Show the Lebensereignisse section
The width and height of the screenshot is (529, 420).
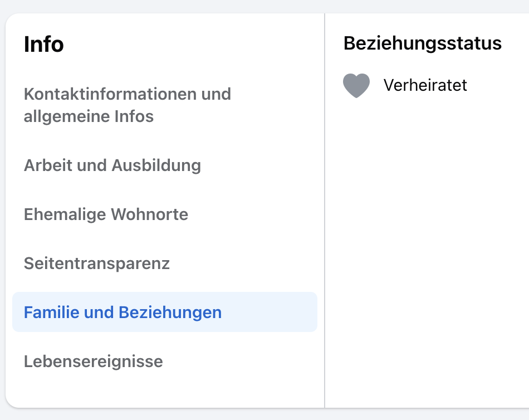(x=93, y=362)
